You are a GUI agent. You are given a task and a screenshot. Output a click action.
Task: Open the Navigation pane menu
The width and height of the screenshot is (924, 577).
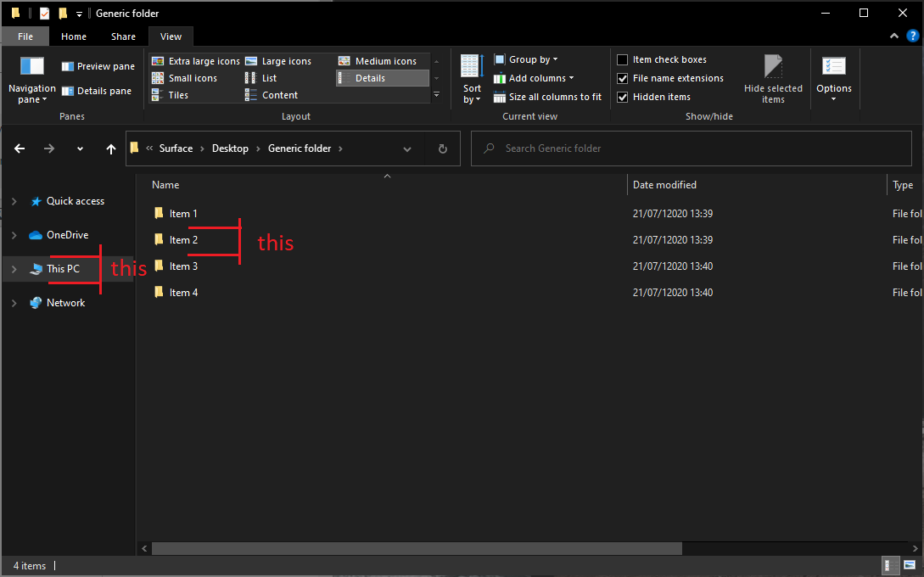32,80
